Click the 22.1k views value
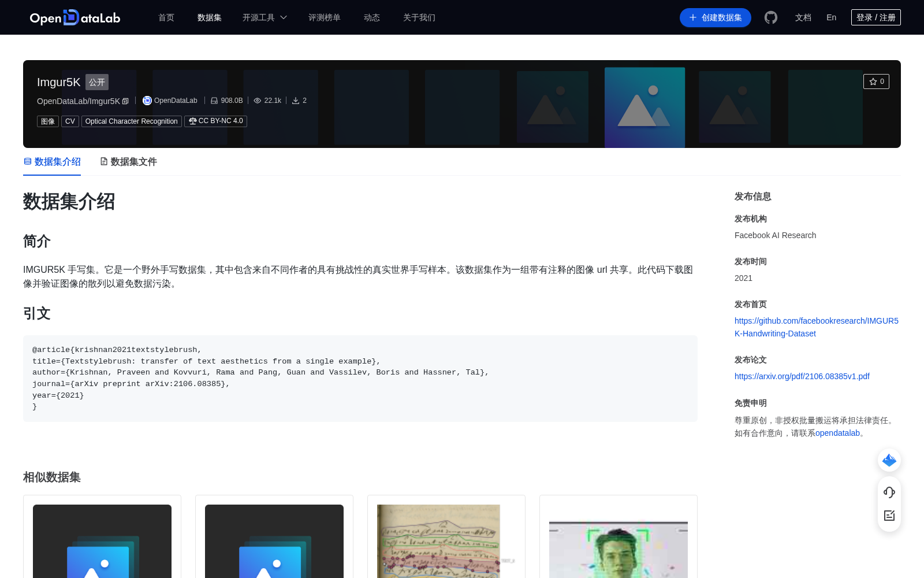The height and width of the screenshot is (578, 924). point(273,101)
